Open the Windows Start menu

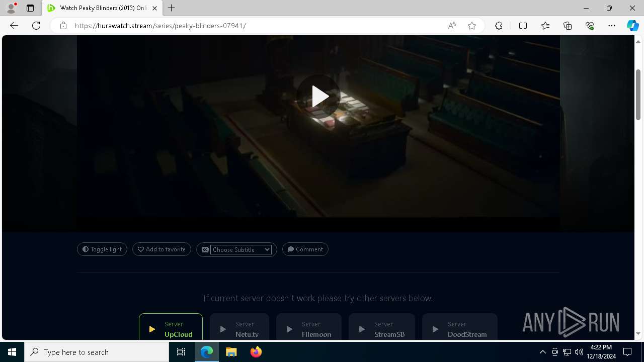12,352
